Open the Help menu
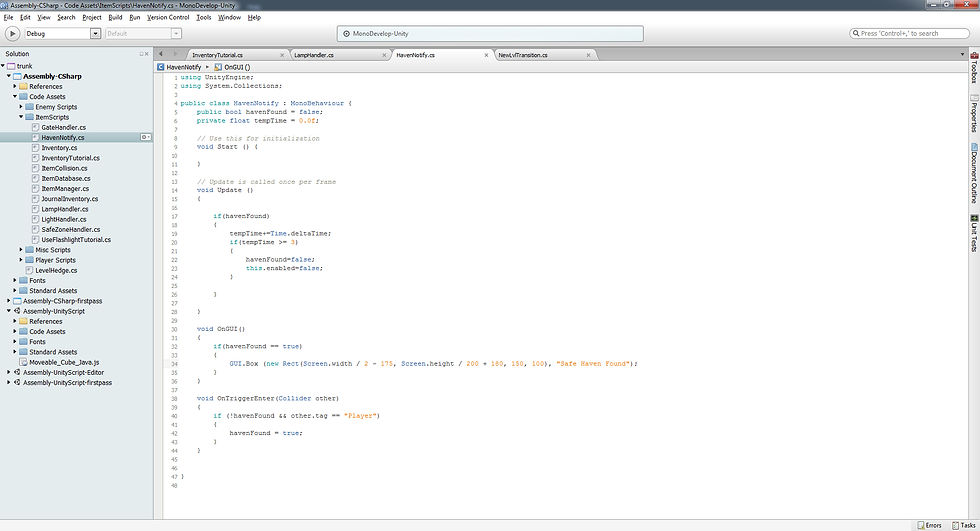Screen dimensions: 980x531 point(254,17)
